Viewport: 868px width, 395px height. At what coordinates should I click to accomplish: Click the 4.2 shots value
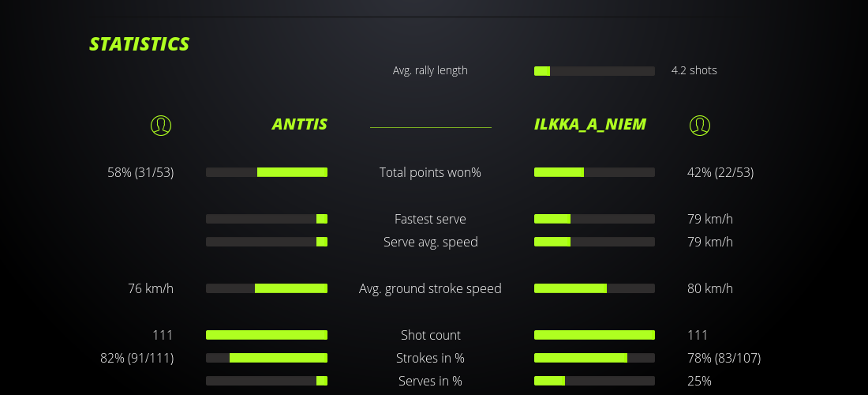(x=694, y=70)
